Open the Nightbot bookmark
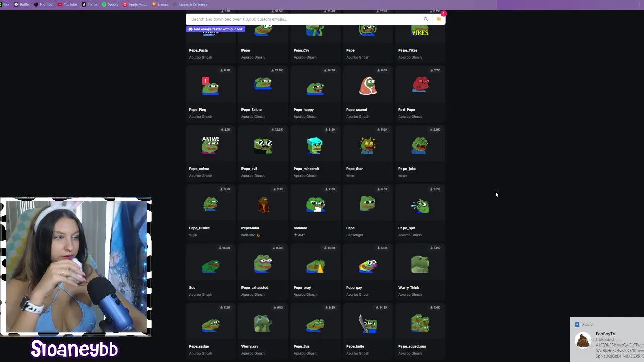This screenshot has width=644, height=362. tap(44, 4)
